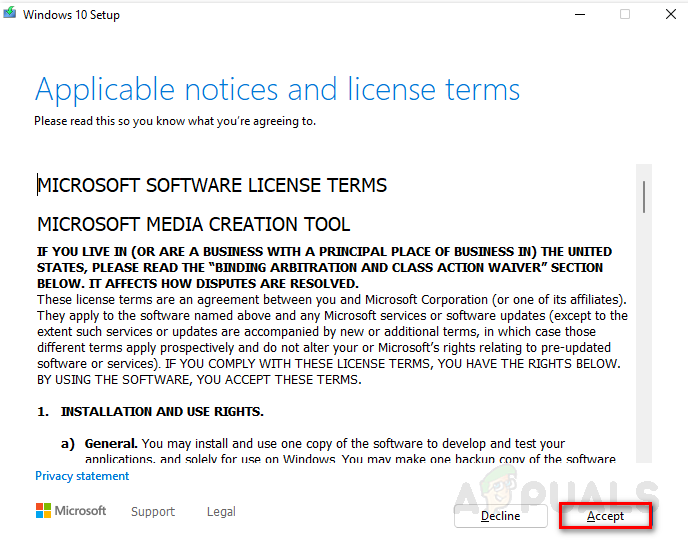This screenshot has height=546, width=688.
Task: Click the INSTALLATION AND USE RIGHTS heading
Action: 162,412
